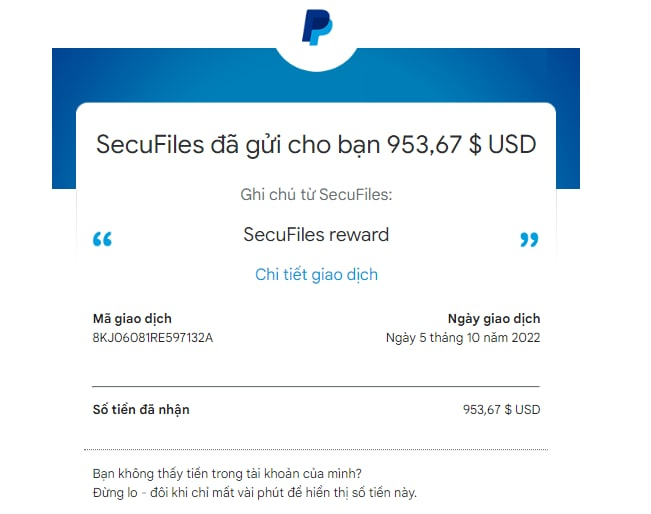
Task: Click the dotted divider below the amount row
Action: [x=316, y=450]
